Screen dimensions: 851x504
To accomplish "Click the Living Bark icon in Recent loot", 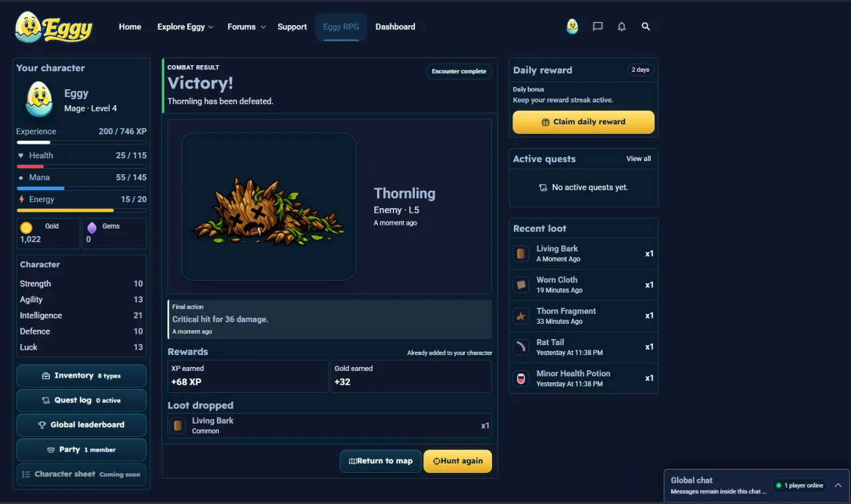I will [521, 253].
